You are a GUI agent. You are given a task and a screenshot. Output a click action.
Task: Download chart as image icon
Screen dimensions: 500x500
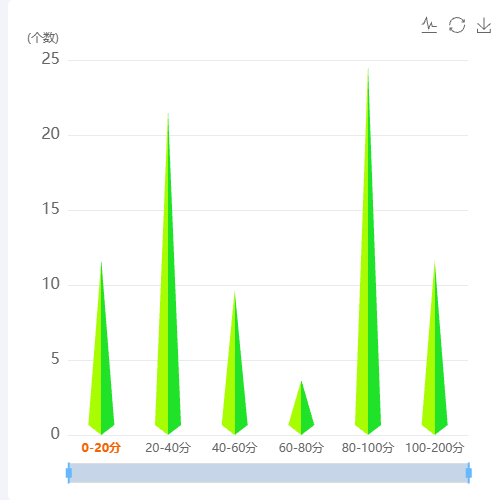coord(484,25)
